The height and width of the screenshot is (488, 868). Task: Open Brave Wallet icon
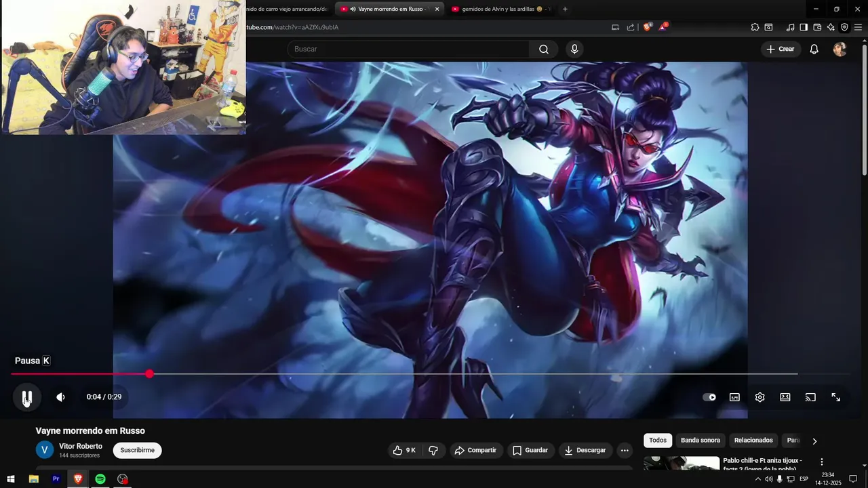[x=817, y=27]
